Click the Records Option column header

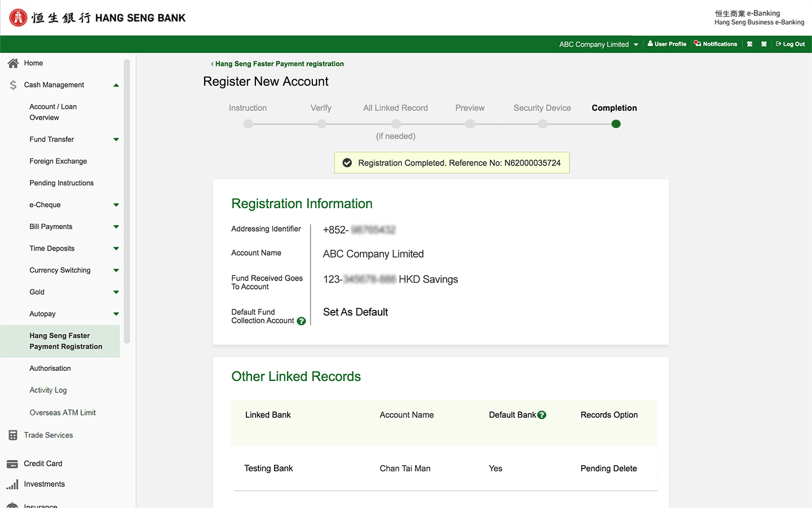(609, 415)
